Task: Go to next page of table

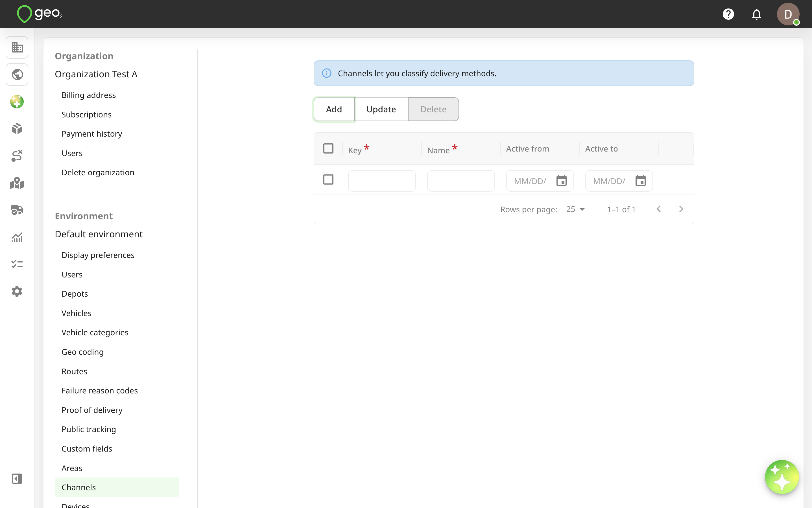Action: tap(681, 209)
